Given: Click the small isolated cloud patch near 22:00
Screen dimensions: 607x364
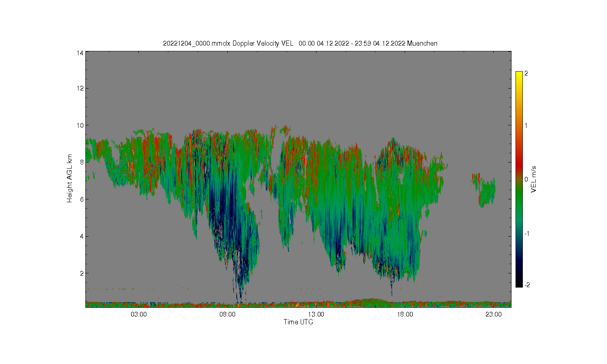Looking at the screenshot, I should click(484, 190).
